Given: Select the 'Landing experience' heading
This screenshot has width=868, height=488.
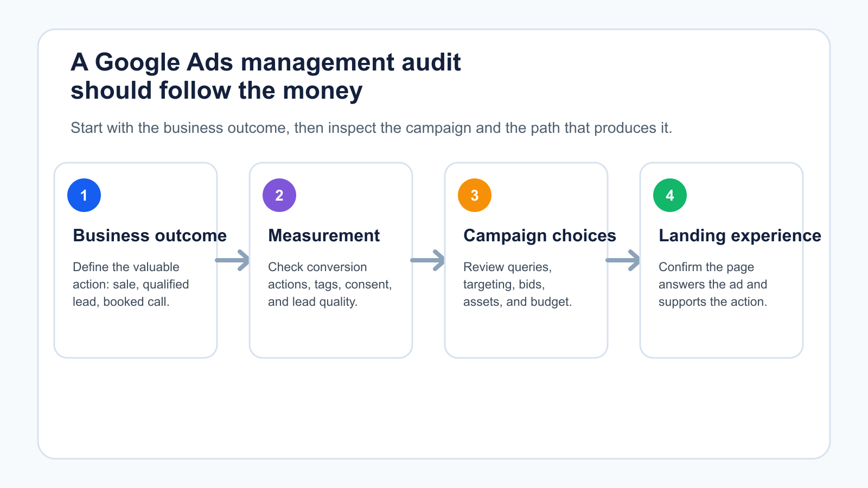Looking at the screenshot, I should (x=740, y=236).
